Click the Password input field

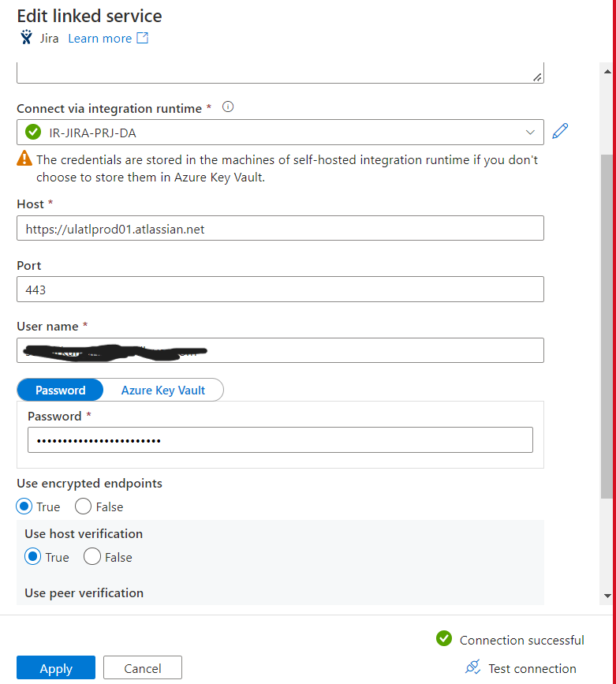coord(280,439)
